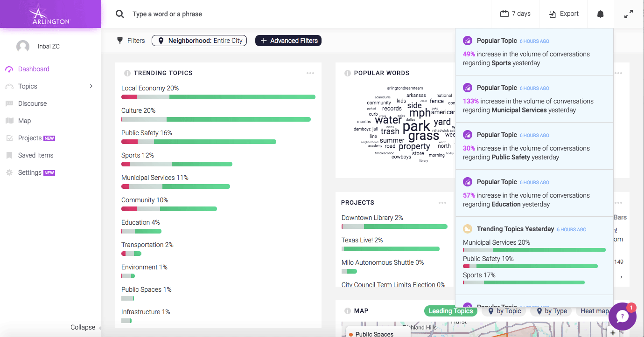Click the Local Economy trending topic bar
Viewport: 644px width, 337px height.
[x=218, y=97]
